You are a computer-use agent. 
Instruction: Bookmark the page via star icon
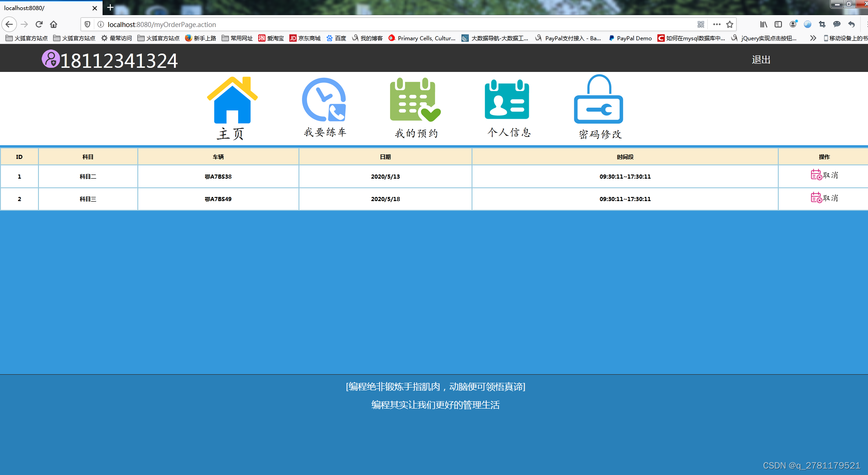click(x=730, y=24)
